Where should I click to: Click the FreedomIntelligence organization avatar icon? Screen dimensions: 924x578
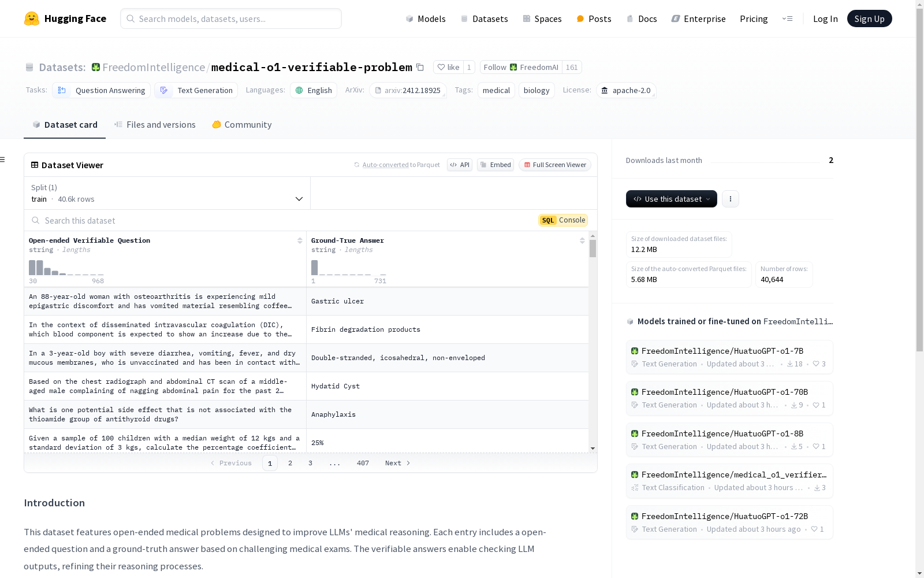[96, 67]
